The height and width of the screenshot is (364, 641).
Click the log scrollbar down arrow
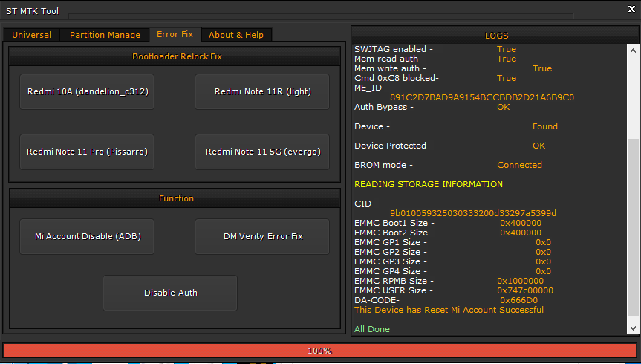(x=632, y=328)
